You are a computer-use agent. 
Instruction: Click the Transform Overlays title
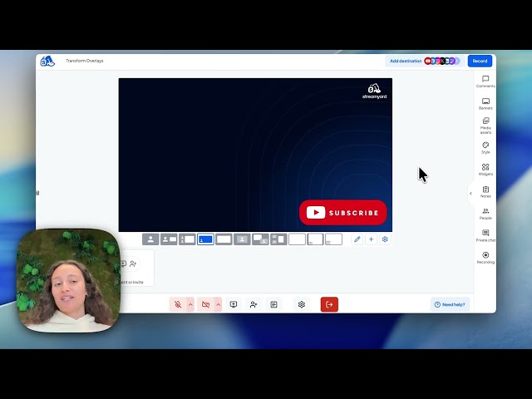(85, 61)
